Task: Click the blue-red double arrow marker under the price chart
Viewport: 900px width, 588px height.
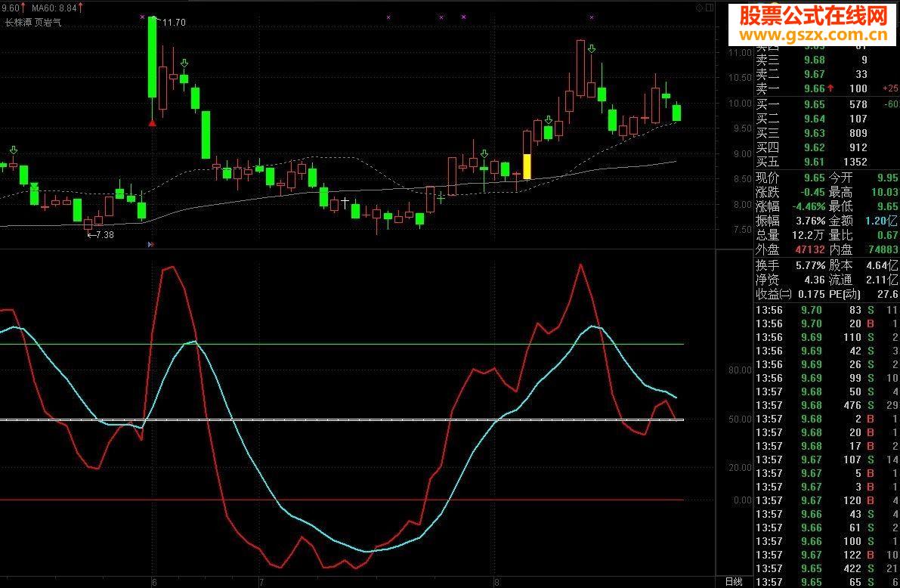Action: coord(151,245)
